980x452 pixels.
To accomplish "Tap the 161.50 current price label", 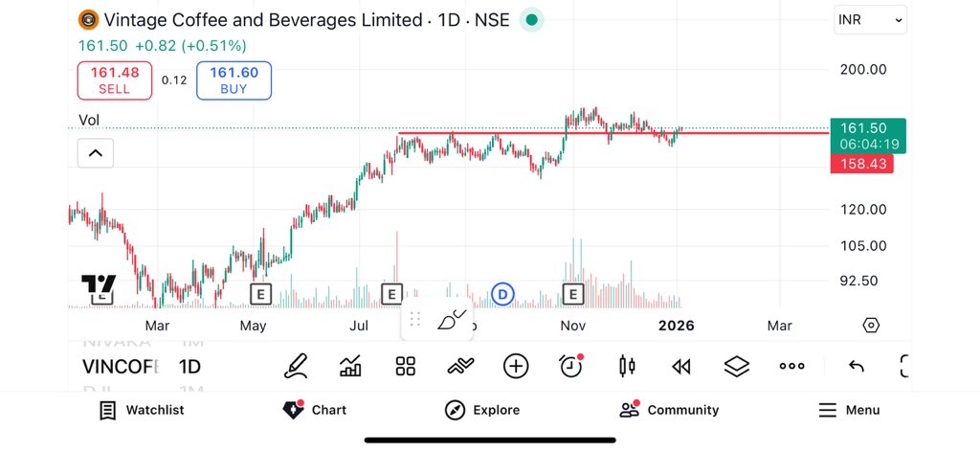I will (x=868, y=135).
